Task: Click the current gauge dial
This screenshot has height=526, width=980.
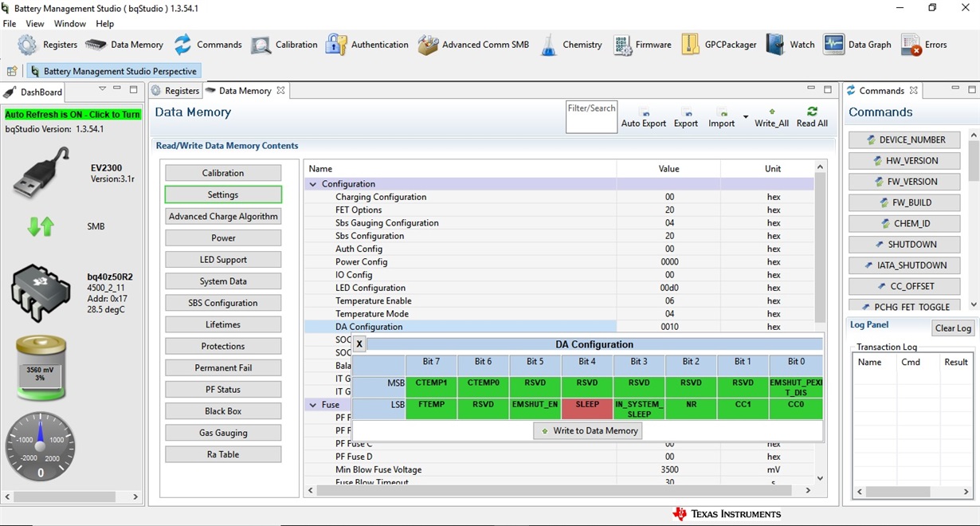Action: point(41,446)
